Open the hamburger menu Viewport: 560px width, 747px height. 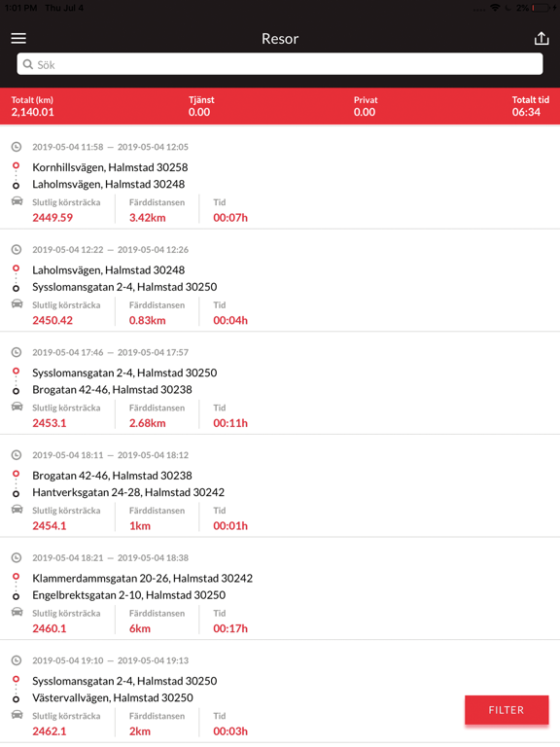click(18, 38)
